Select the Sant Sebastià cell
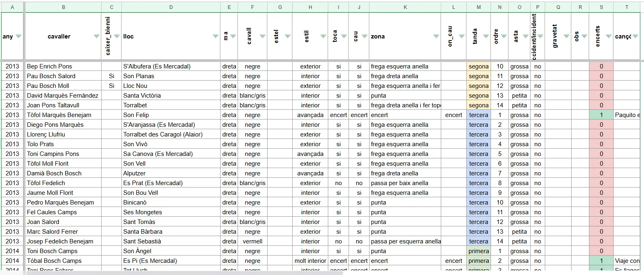The height and width of the screenshot is (275, 644). point(171,241)
